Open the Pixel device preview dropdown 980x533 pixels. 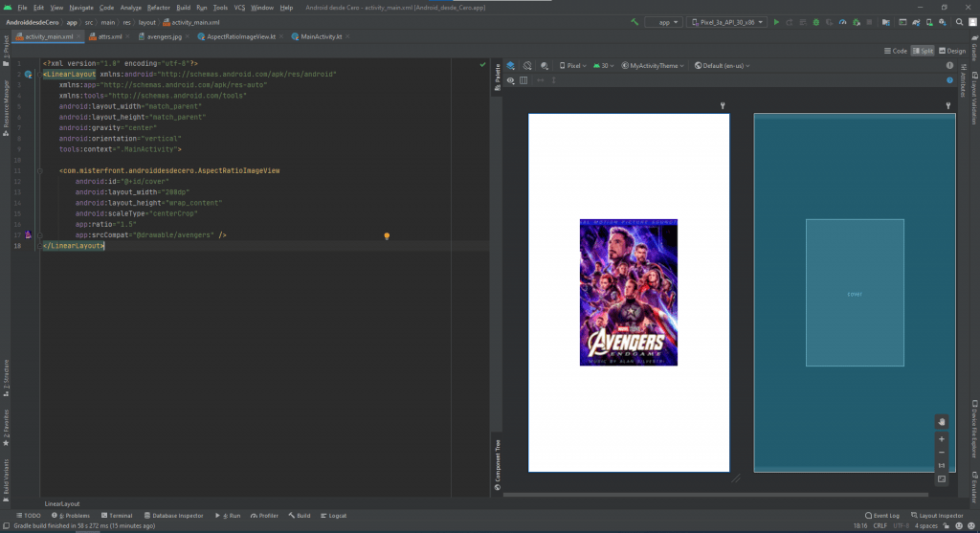pyautogui.click(x=572, y=66)
